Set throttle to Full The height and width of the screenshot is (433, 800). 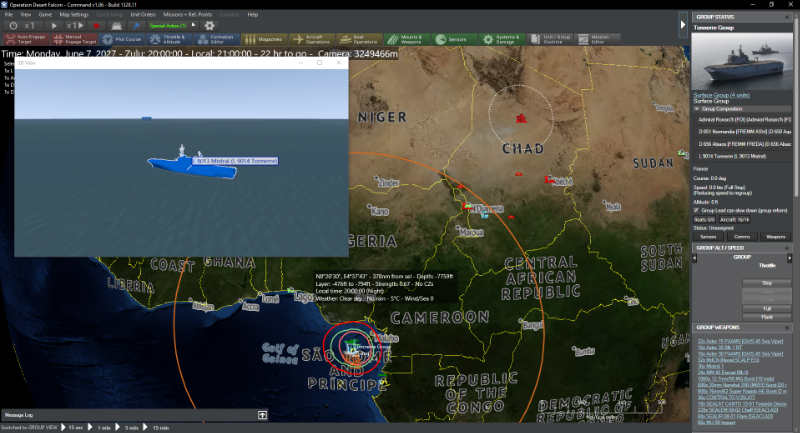[x=767, y=309]
